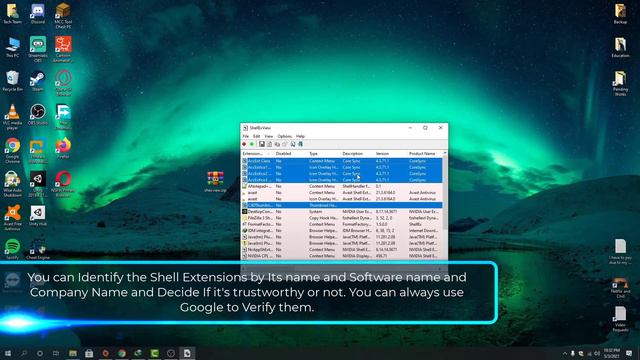Click the Discord desktop icon
The height and width of the screenshot is (360, 640).
tap(38, 13)
